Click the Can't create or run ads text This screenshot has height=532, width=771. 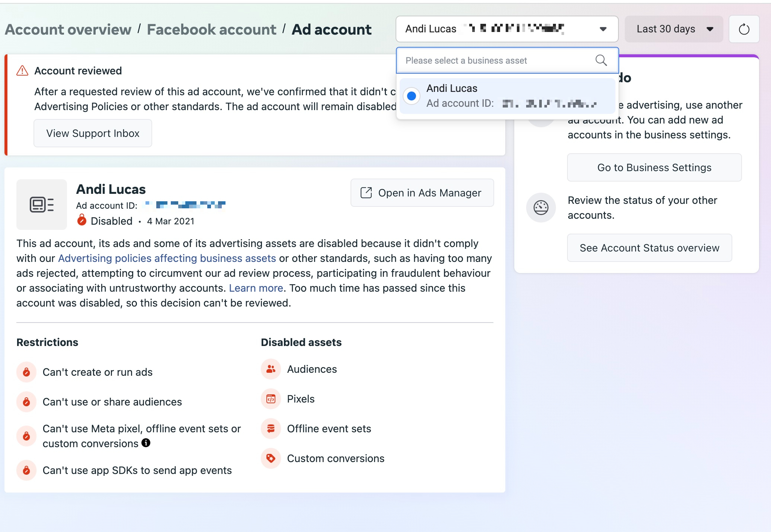[x=97, y=372]
